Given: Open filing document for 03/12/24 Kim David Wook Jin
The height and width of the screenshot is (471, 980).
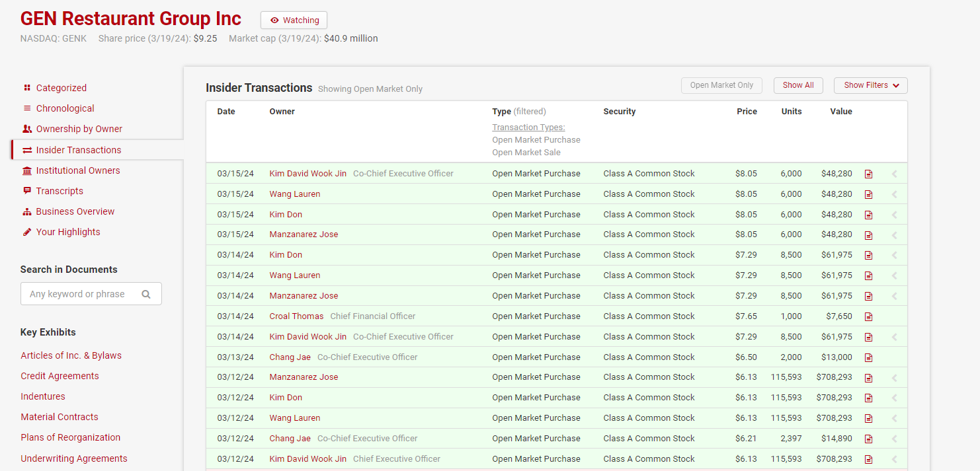Looking at the screenshot, I should point(868,459).
